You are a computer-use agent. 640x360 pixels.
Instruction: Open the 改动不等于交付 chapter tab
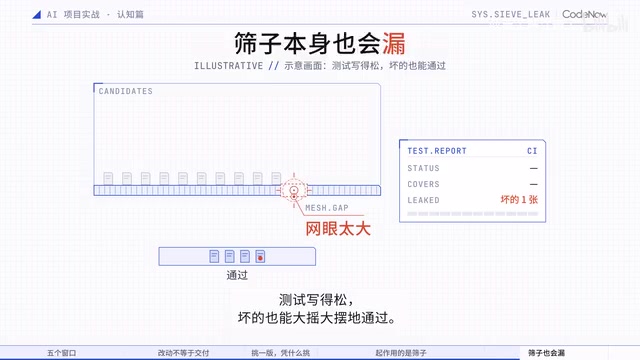tap(183, 353)
